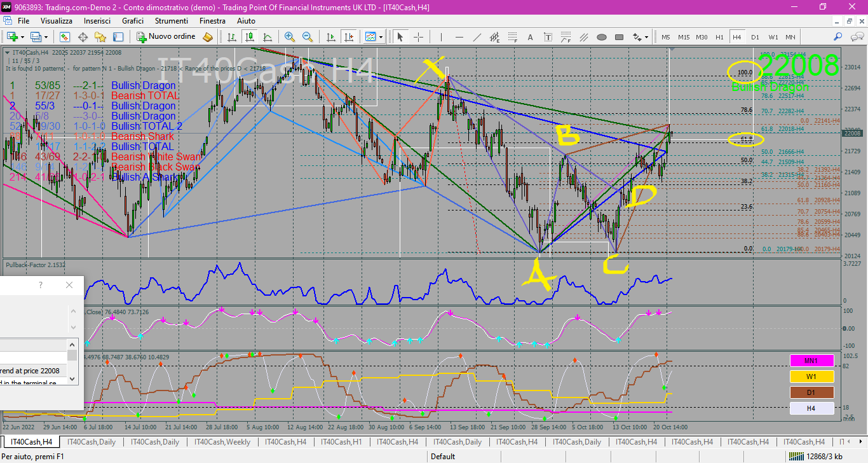Click the Default profile status text
Screen dimensions: 868x463
pyautogui.click(x=443, y=456)
